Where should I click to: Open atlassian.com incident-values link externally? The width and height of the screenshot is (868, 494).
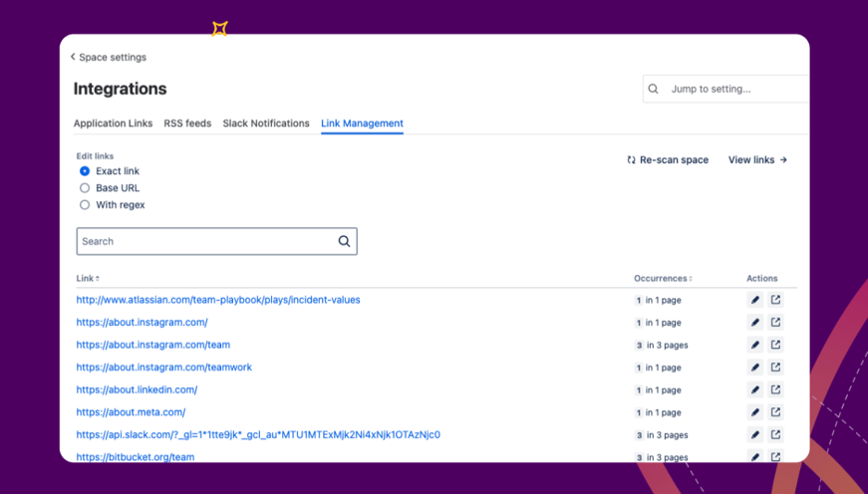pyautogui.click(x=775, y=300)
